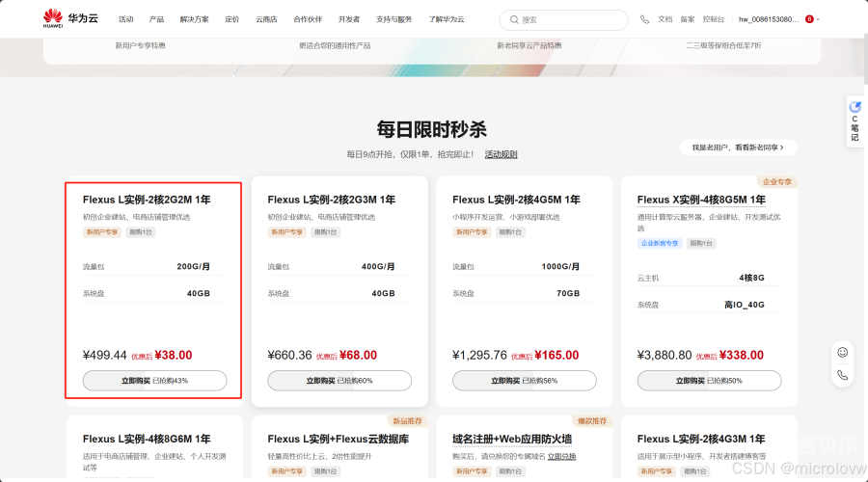
Task: Open the 立即兑换 link
Action: tap(562, 457)
